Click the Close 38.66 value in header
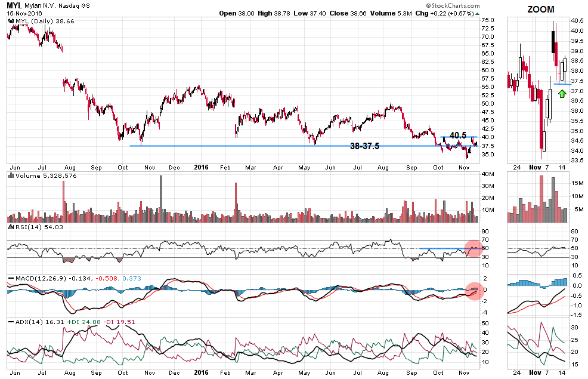The image size is (588, 379). tap(348, 13)
